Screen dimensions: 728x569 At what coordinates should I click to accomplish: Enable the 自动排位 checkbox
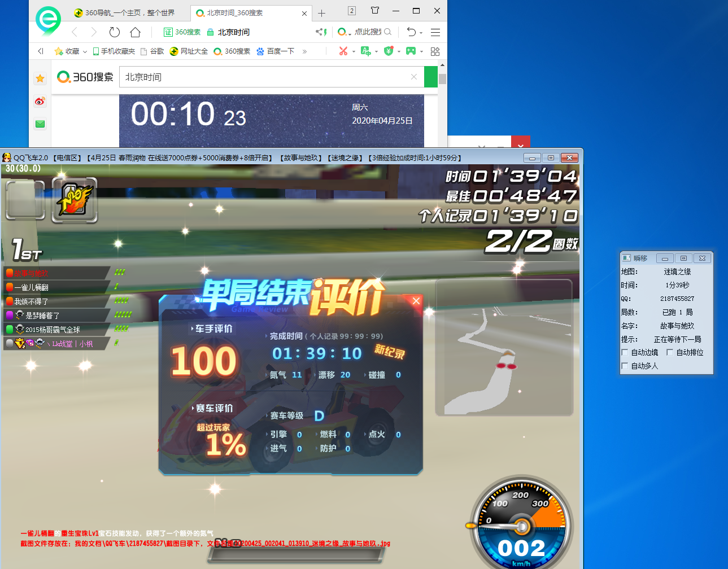670,352
